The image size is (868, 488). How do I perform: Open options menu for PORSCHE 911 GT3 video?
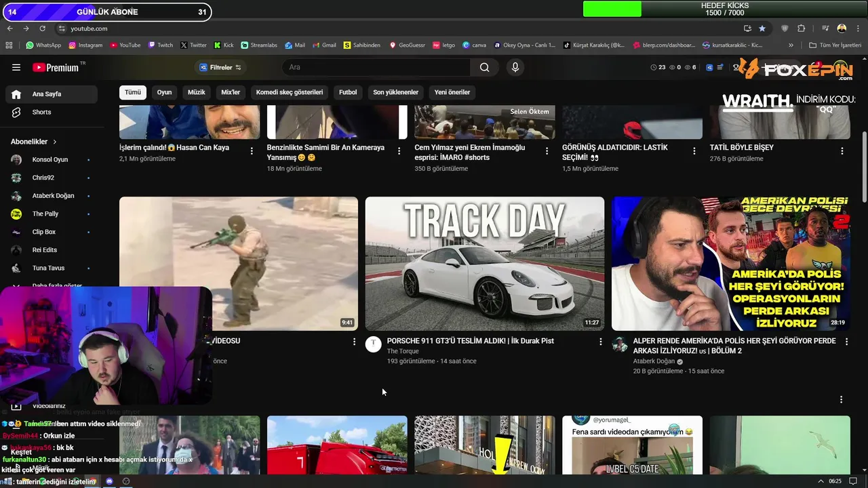[x=600, y=342]
